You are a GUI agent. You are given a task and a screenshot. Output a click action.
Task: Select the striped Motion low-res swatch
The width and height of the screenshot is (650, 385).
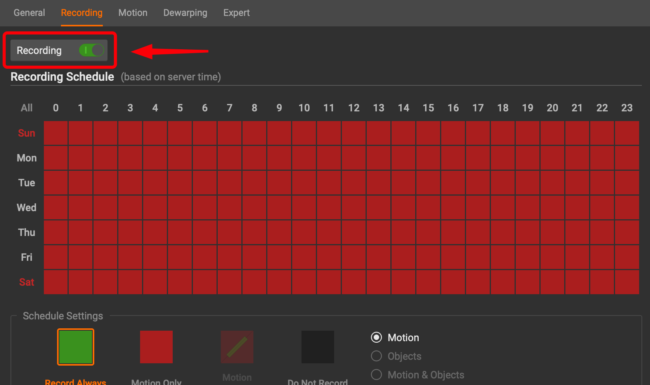coord(237,347)
